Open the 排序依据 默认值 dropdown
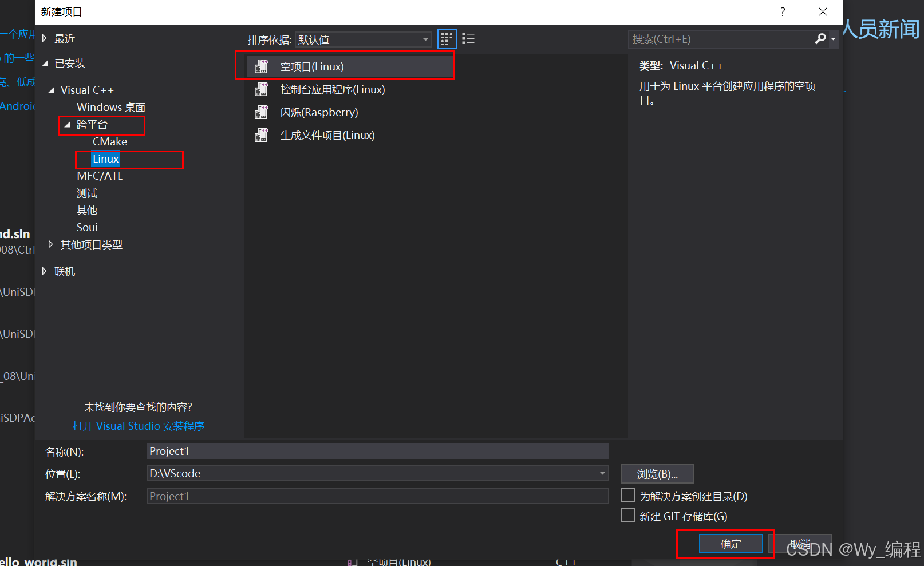This screenshot has width=924, height=566. tap(363, 39)
